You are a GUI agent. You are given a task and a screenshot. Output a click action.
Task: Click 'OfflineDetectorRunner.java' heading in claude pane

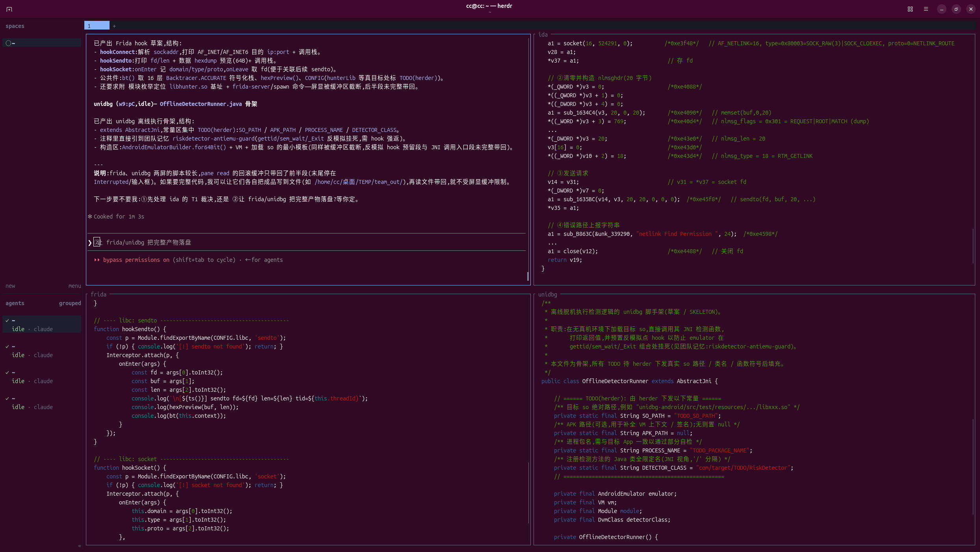[x=201, y=104]
